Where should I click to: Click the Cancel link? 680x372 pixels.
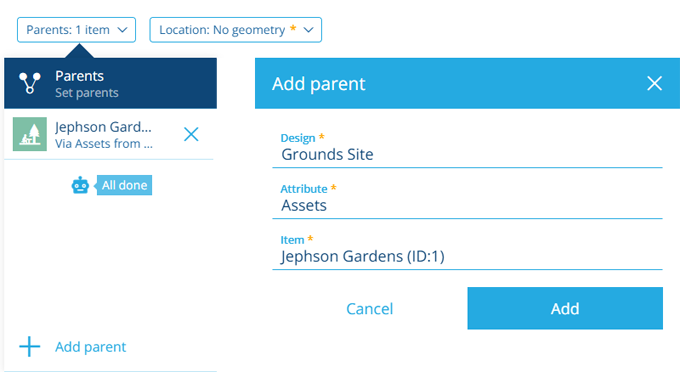coord(369,309)
